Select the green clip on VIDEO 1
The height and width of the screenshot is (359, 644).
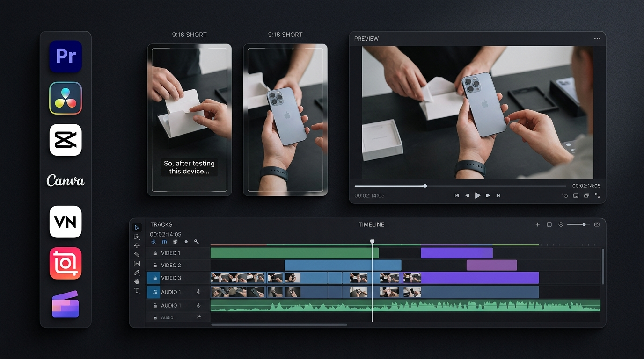coord(294,253)
